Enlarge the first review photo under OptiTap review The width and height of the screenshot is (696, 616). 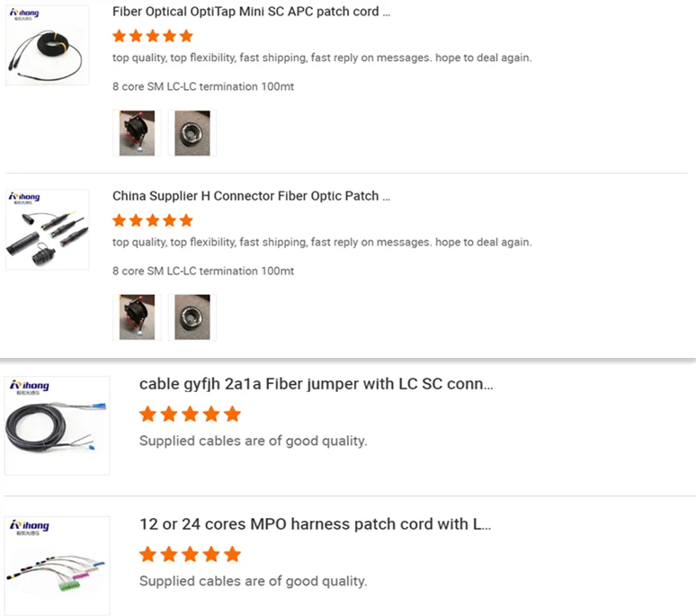coord(137,133)
